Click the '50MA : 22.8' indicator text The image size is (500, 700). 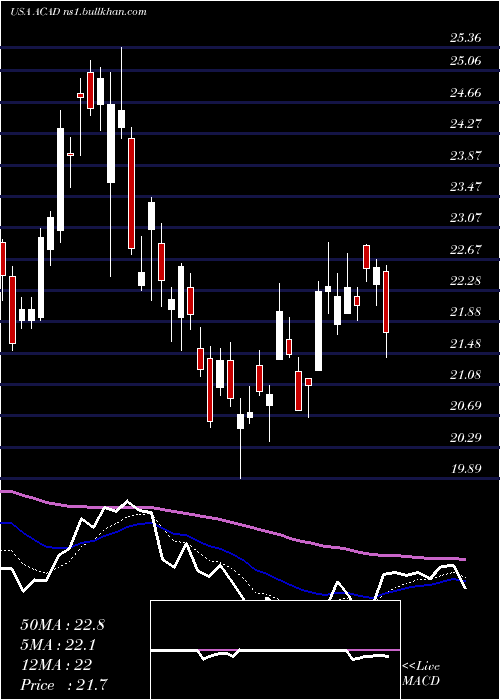(x=62, y=625)
